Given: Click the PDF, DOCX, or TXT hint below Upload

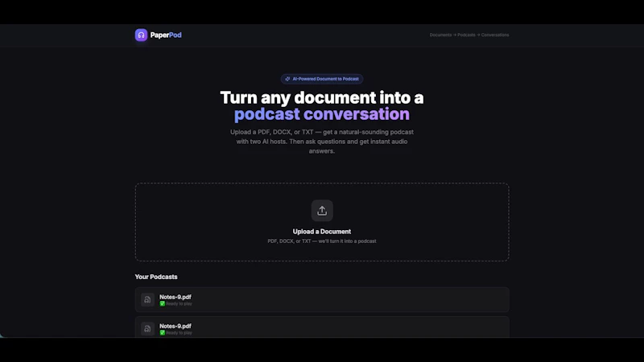Looking at the screenshot, I should coord(322,241).
